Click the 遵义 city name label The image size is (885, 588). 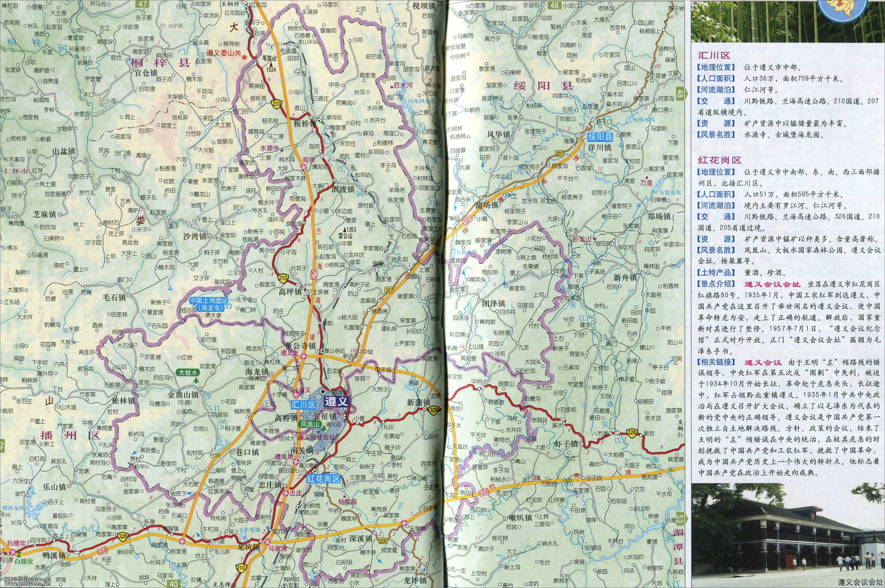click(337, 401)
